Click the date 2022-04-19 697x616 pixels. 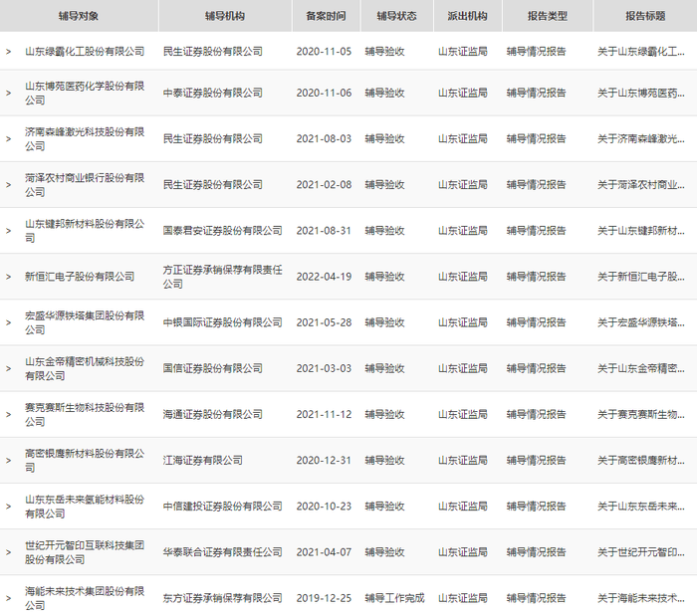point(324,277)
